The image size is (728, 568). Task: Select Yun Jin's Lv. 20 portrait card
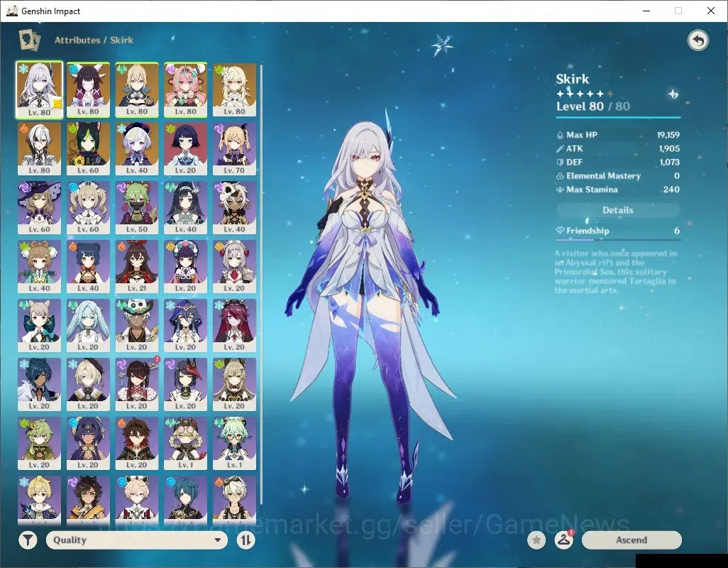[186, 266]
